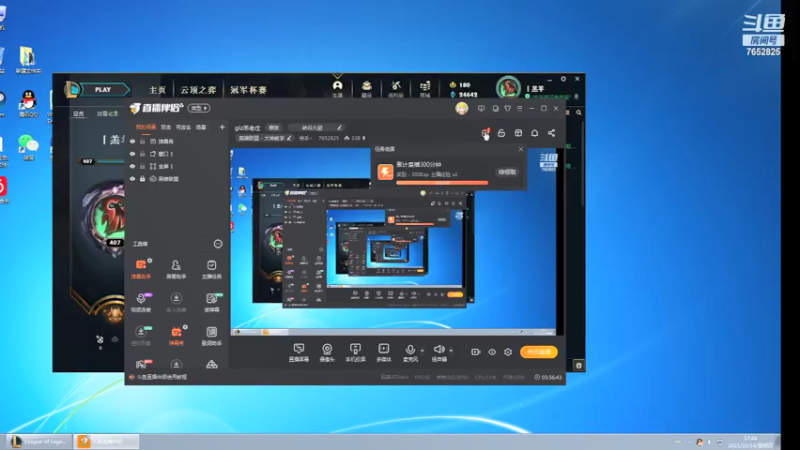Toggle visibility of 英雄联盟 source
This screenshot has width=800, height=450.
click(x=133, y=179)
